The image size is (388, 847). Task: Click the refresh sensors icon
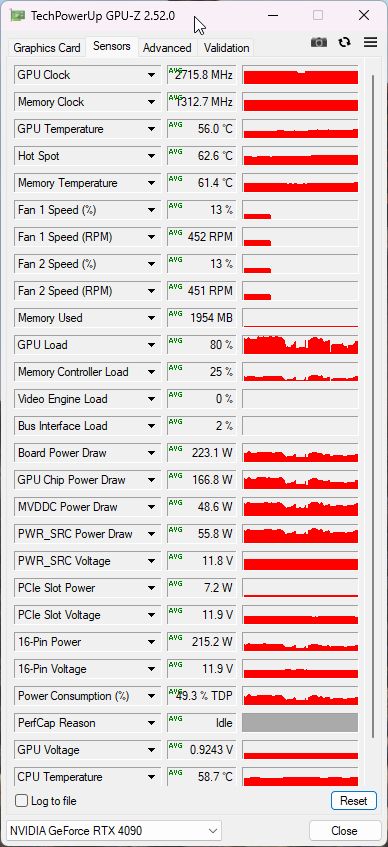coord(344,42)
